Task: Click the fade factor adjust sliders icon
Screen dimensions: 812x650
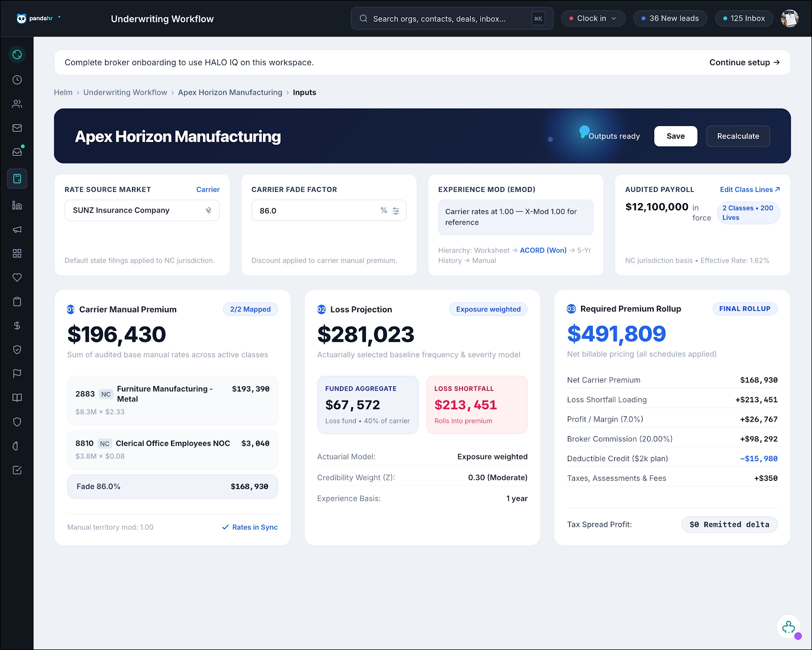Action: pos(396,211)
